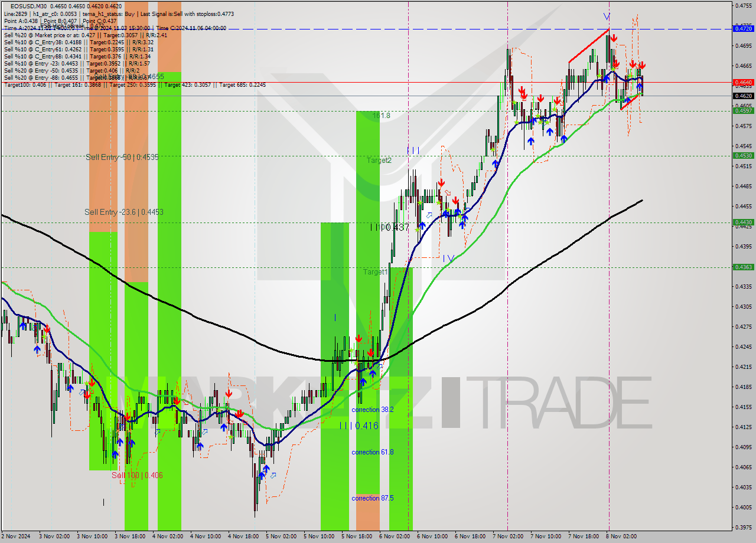Screen dimensions: 756x543
Task: Click the '5 Nov 02:00' time label
Action: pos(281,537)
